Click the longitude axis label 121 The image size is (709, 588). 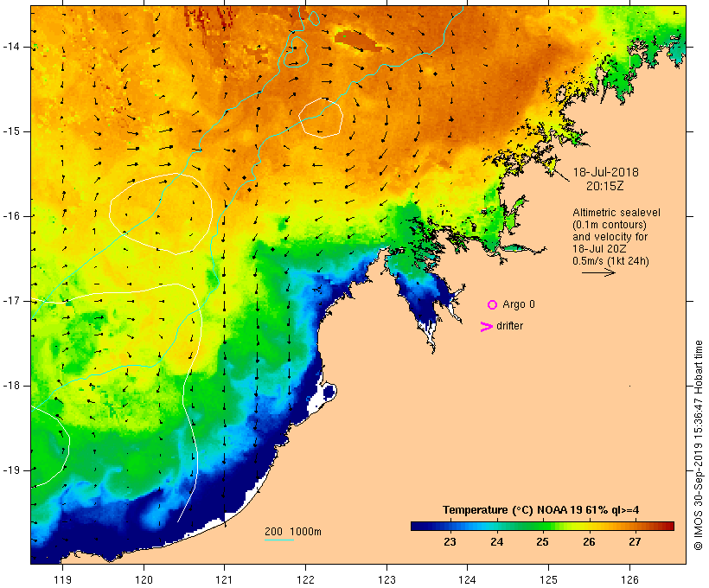[224, 580]
